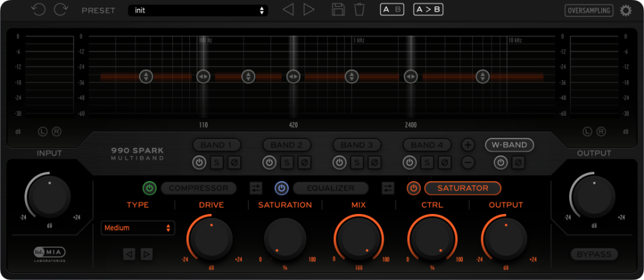
Task: Invert Band 3 phase
Action: pos(374,162)
